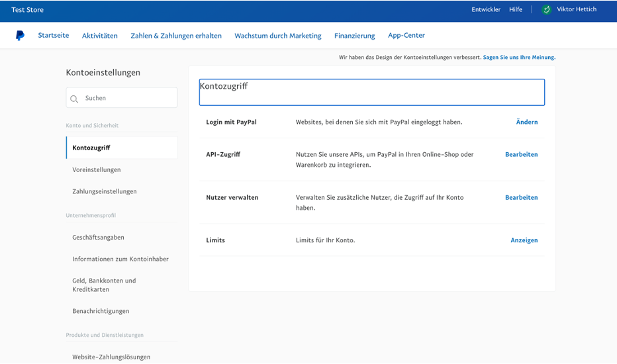The height and width of the screenshot is (364, 617).
Task: Click Test Store title
Action: (27, 10)
